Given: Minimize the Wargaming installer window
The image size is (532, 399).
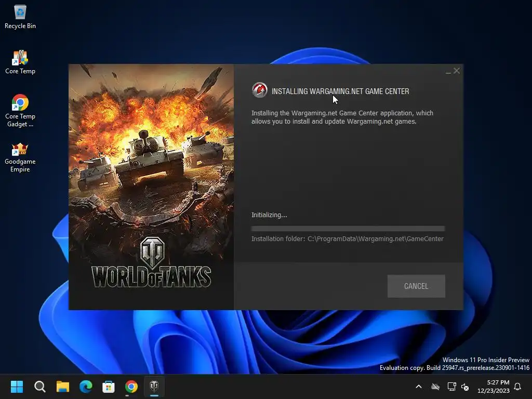Looking at the screenshot, I should [448, 71].
